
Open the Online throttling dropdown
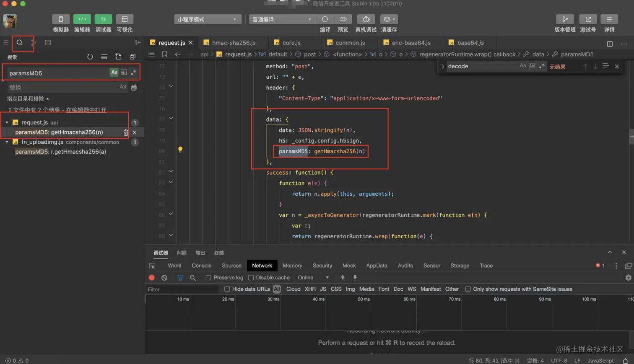coord(313,278)
